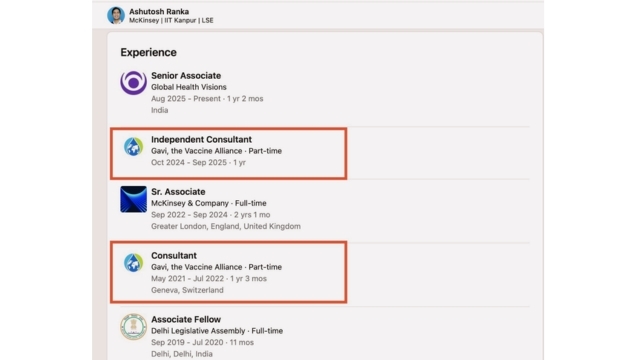This screenshot has height=360, width=640.
Task: Open the Consultant role title
Action: tap(174, 256)
